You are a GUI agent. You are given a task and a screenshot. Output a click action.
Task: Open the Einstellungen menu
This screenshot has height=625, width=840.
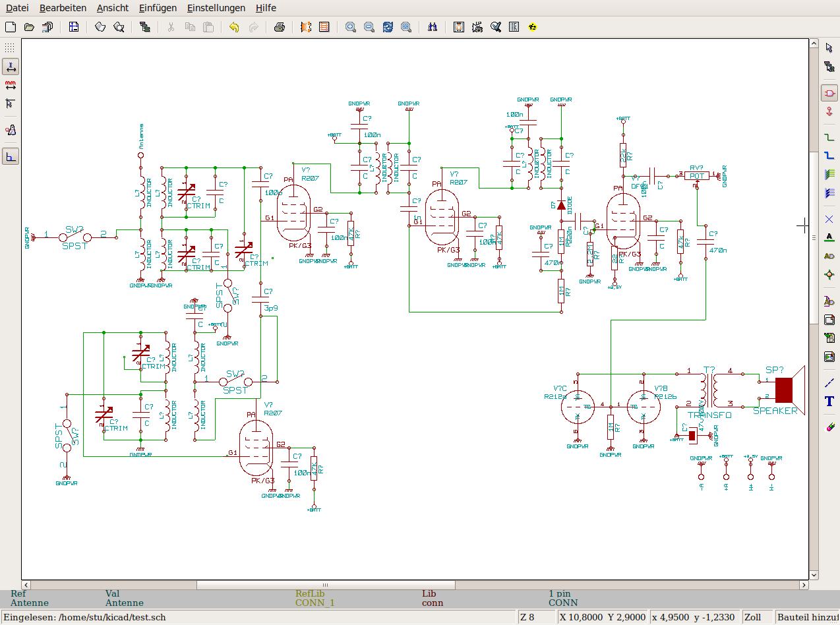point(216,8)
